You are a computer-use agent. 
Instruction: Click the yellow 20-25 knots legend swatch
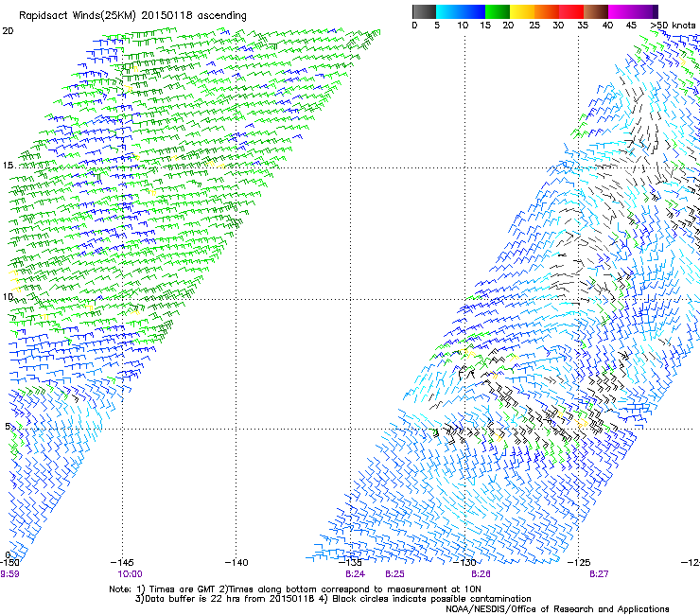pyautogui.click(x=522, y=11)
